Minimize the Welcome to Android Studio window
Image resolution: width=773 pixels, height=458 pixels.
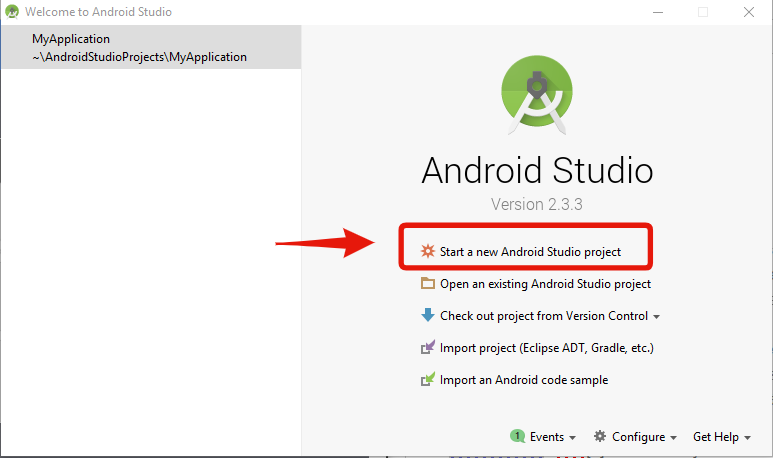[x=658, y=12]
